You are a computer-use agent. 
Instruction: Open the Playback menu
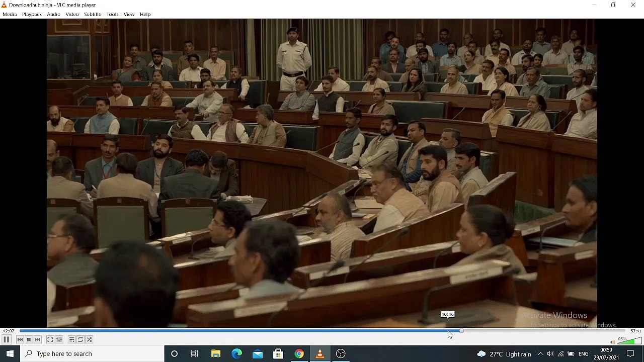tap(32, 15)
